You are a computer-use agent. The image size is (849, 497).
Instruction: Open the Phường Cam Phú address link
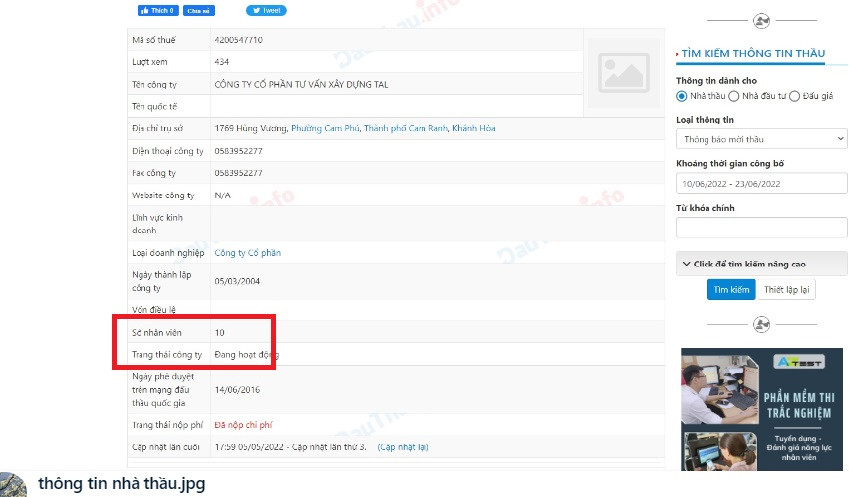click(x=325, y=128)
